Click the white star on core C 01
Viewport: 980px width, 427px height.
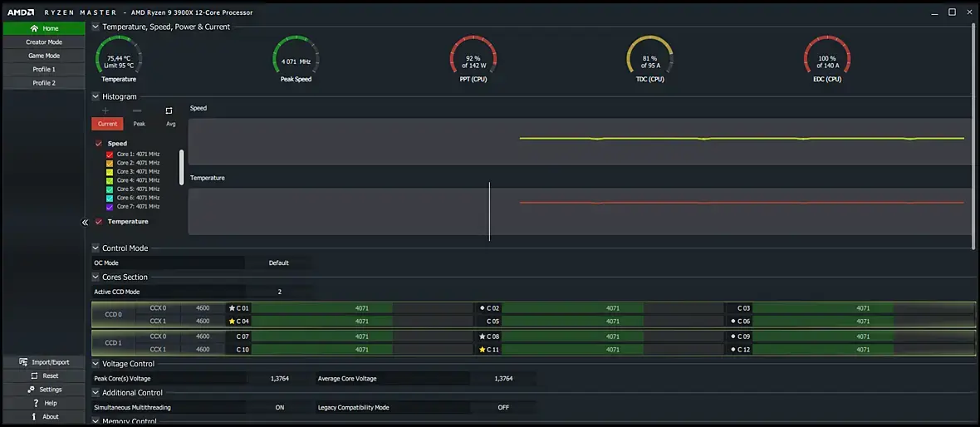232,307
